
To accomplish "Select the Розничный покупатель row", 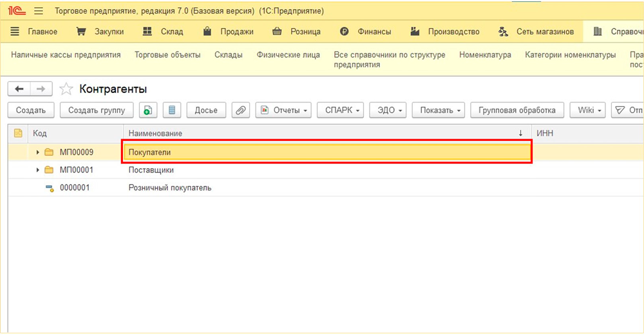I will point(170,188).
